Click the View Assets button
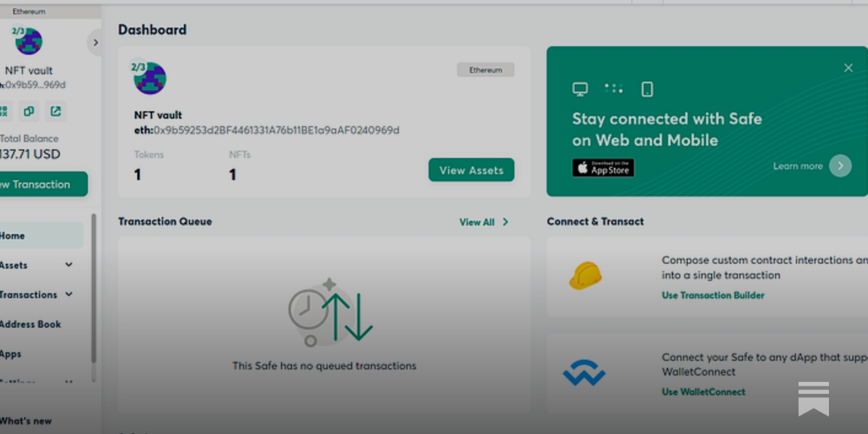This screenshot has width=868, height=434. tap(471, 170)
